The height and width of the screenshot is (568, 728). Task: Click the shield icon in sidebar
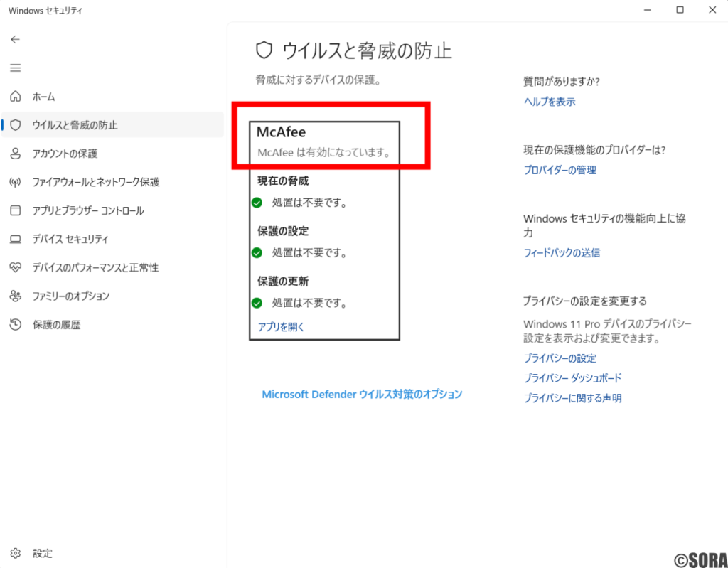(16, 125)
